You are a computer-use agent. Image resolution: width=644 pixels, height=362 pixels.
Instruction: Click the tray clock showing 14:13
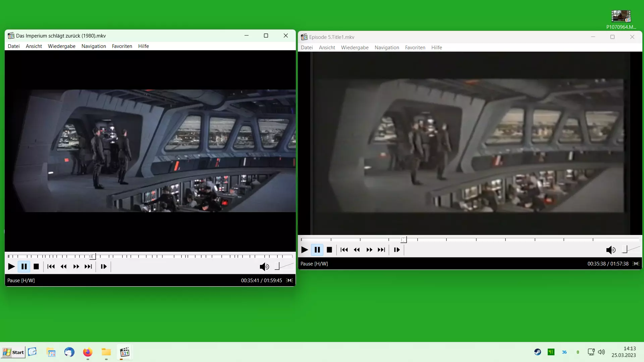pos(624,352)
